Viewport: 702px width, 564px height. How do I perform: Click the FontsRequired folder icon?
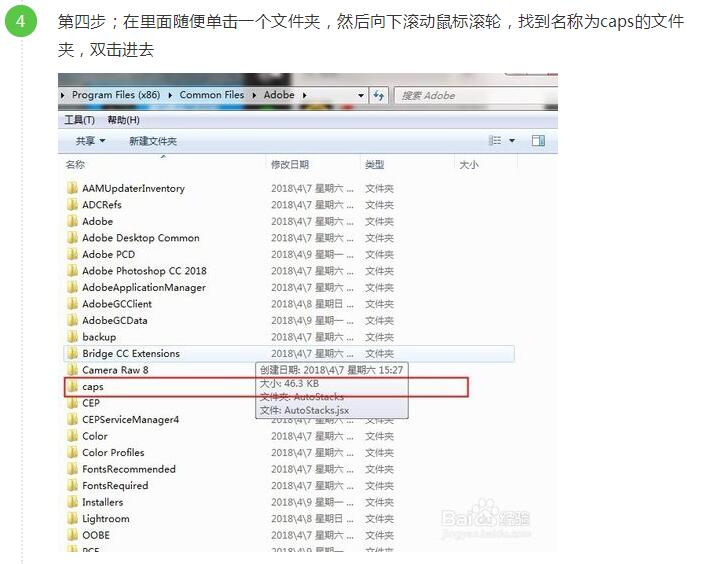point(73,486)
